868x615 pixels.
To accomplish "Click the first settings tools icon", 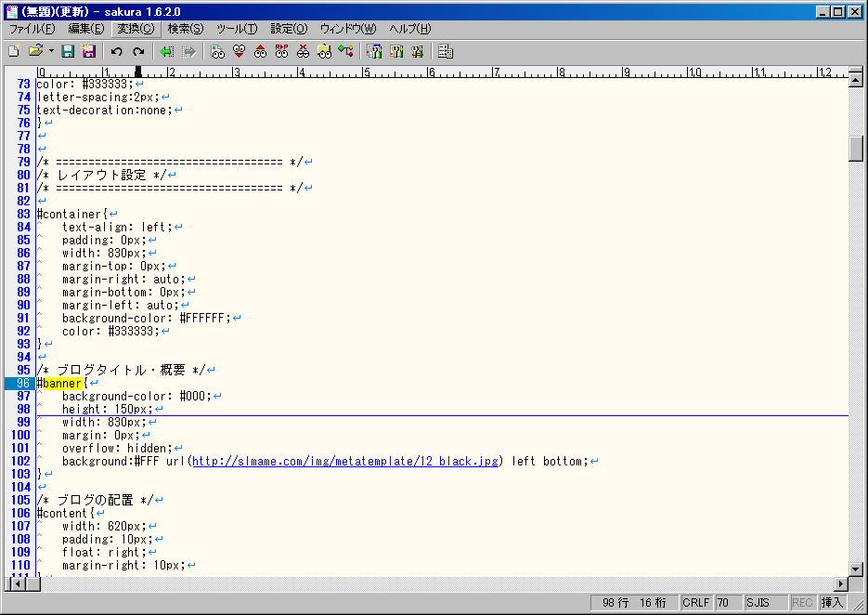I will [x=374, y=51].
